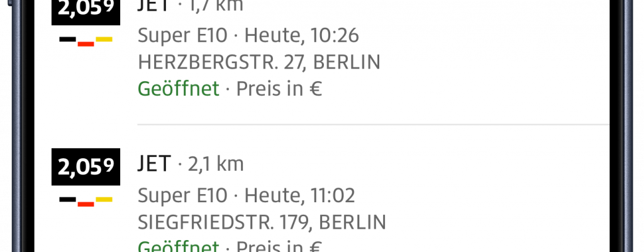Tap the 2,1 km distance label
The image size is (644, 252).
[215, 164]
